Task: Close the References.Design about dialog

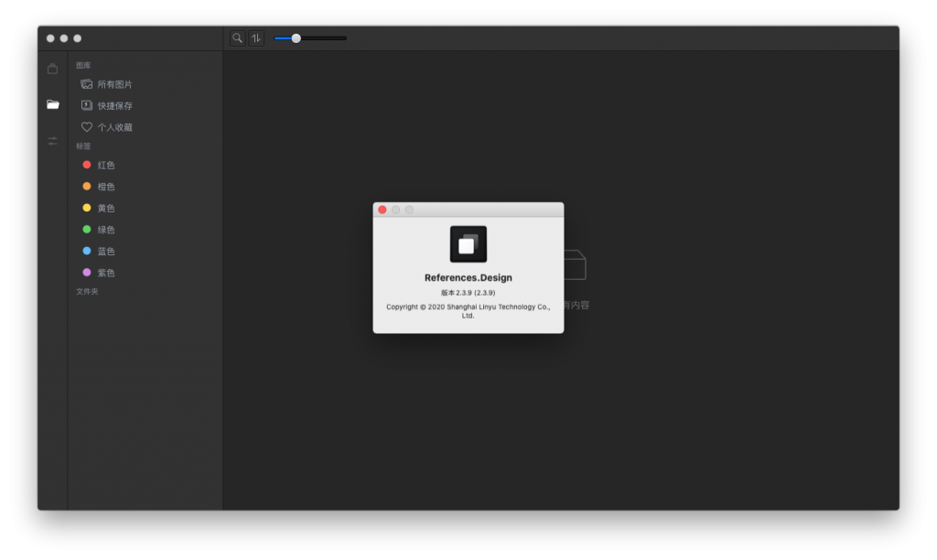Action: [x=382, y=210]
